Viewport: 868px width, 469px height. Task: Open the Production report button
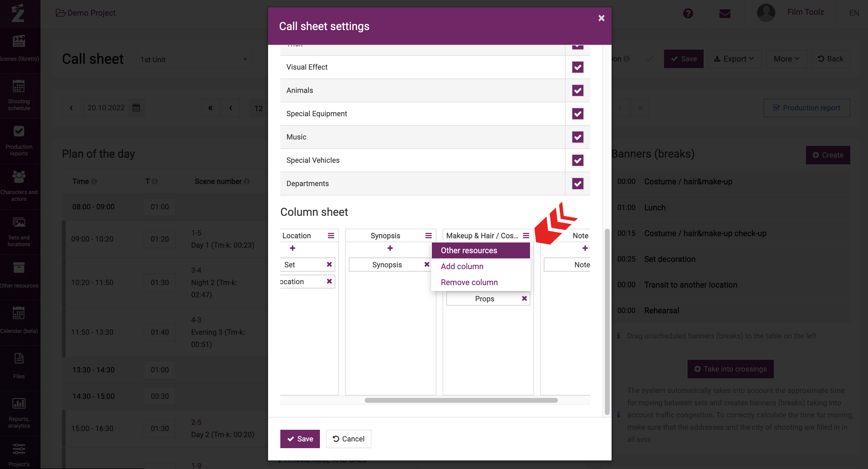coord(806,108)
